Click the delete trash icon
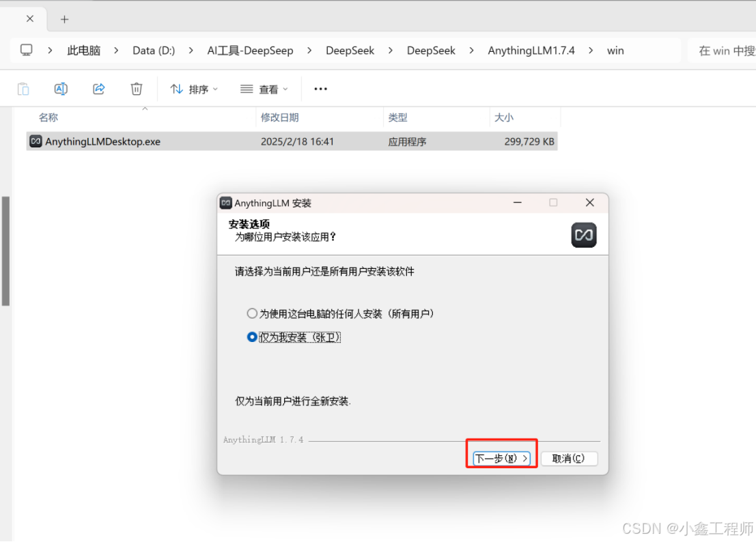The height and width of the screenshot is (542, 756). 137,89
